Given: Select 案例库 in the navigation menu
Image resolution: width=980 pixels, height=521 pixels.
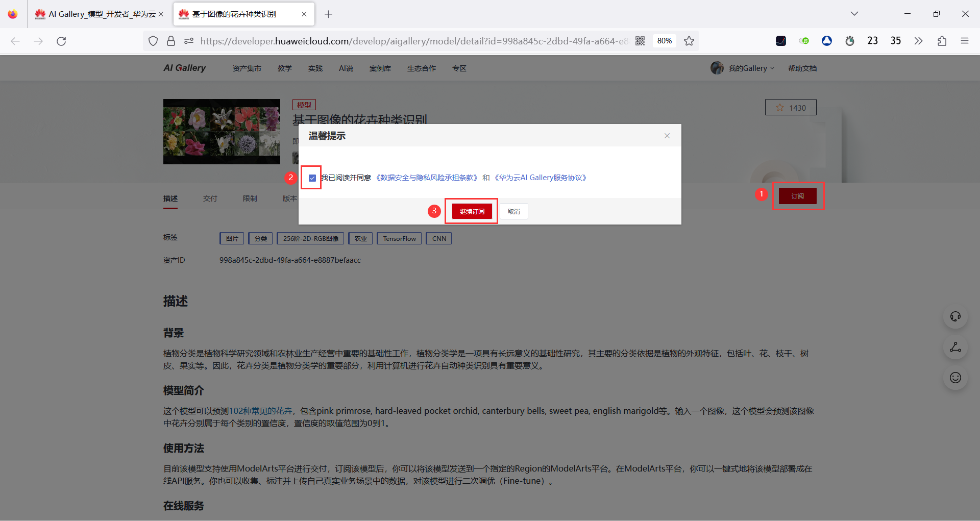Looking at the screenshot, I should (380, 68).
